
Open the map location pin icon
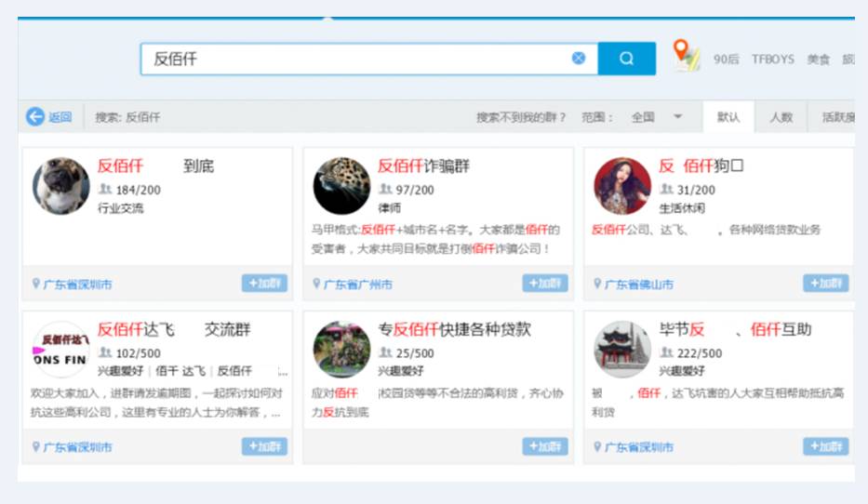(x=686, y=55)
